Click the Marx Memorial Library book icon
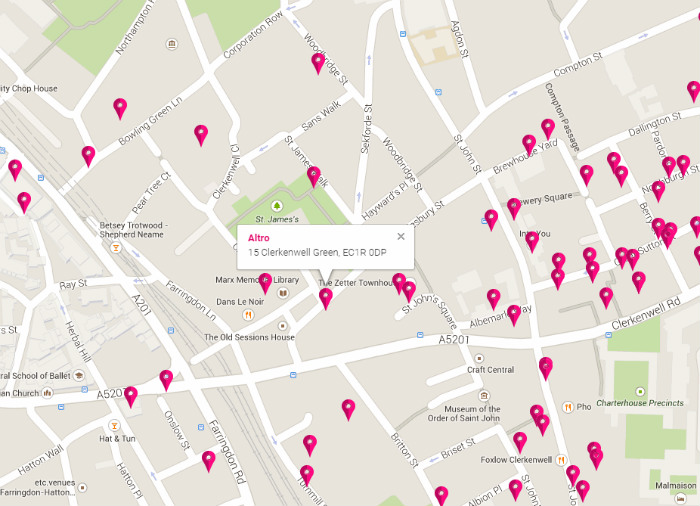Image resolution: width=700 pixels, height=506 pixels. pyautogui.click(x=283, y=293)
